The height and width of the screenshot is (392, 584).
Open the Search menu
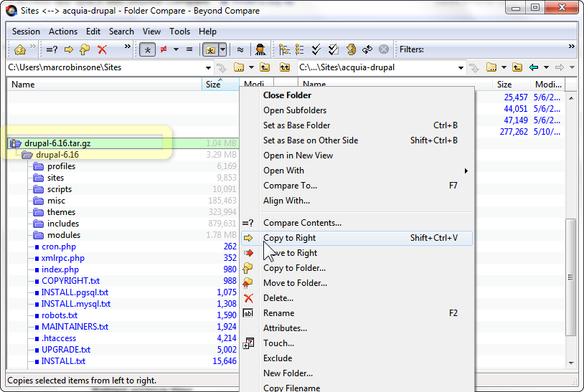click(121, 32)
